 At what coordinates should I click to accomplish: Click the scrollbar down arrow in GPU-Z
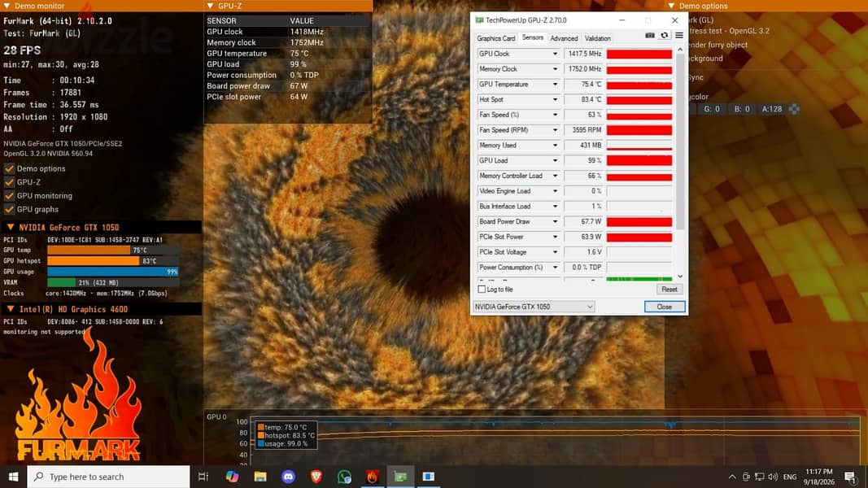click(x=680, y=277)
